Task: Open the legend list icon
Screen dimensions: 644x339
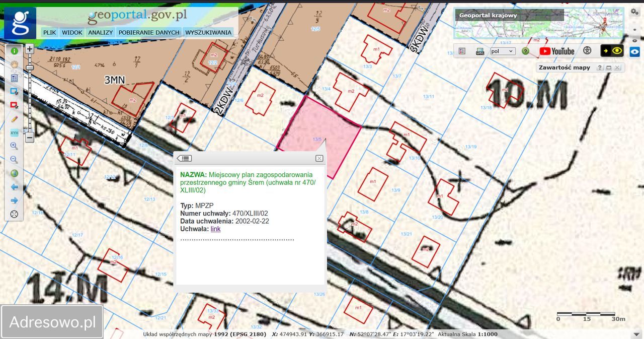Action: (462, 51)
